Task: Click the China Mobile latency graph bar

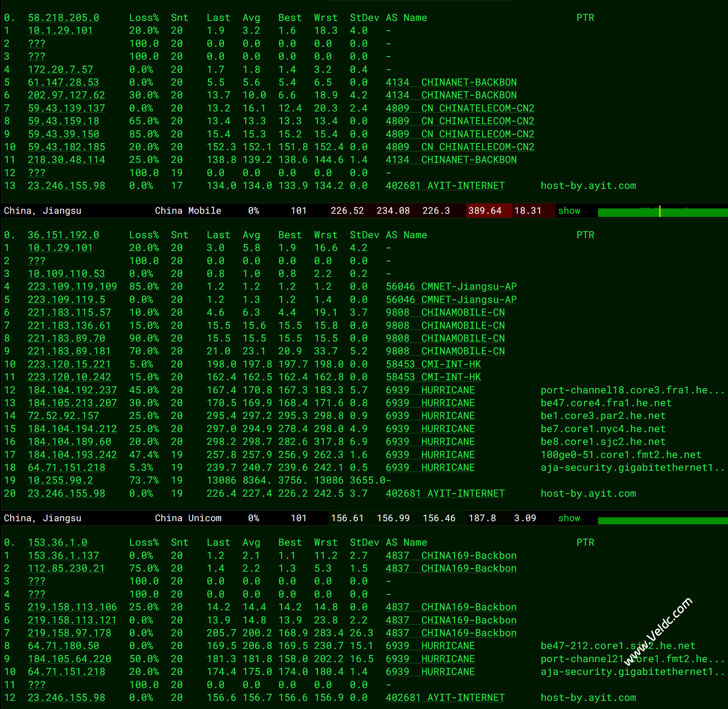Action: pyautogui.click(x=662, y=212)
